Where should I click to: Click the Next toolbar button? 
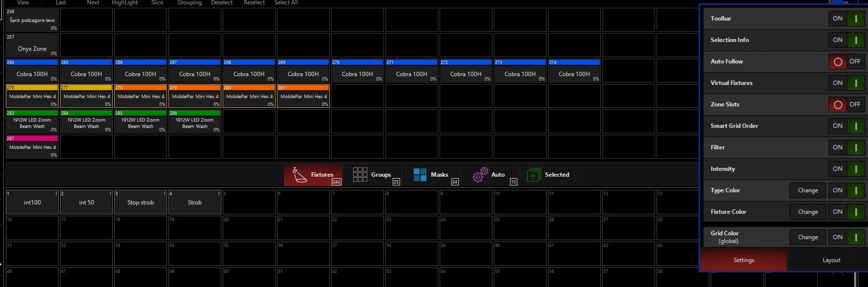coord(93,2)
